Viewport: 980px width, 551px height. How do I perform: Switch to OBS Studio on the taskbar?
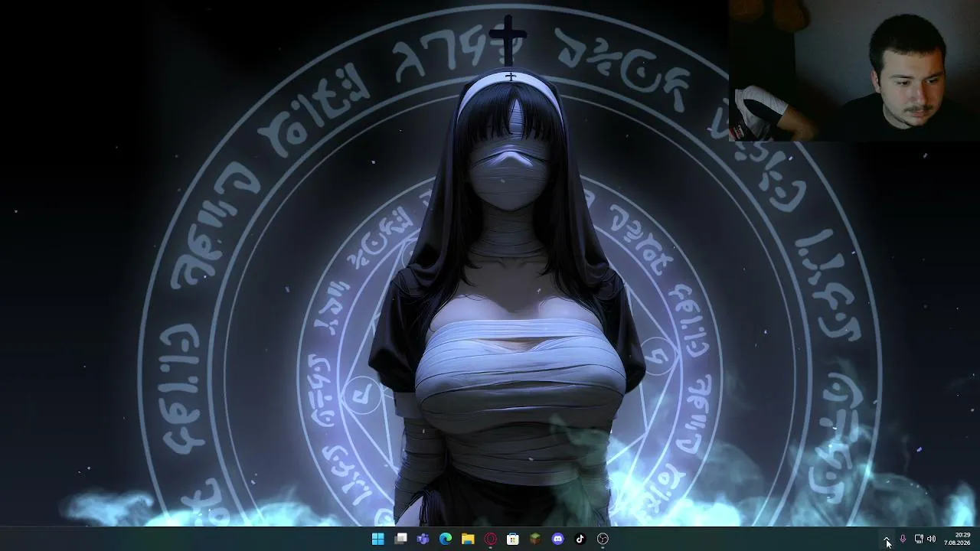(603, 539)
